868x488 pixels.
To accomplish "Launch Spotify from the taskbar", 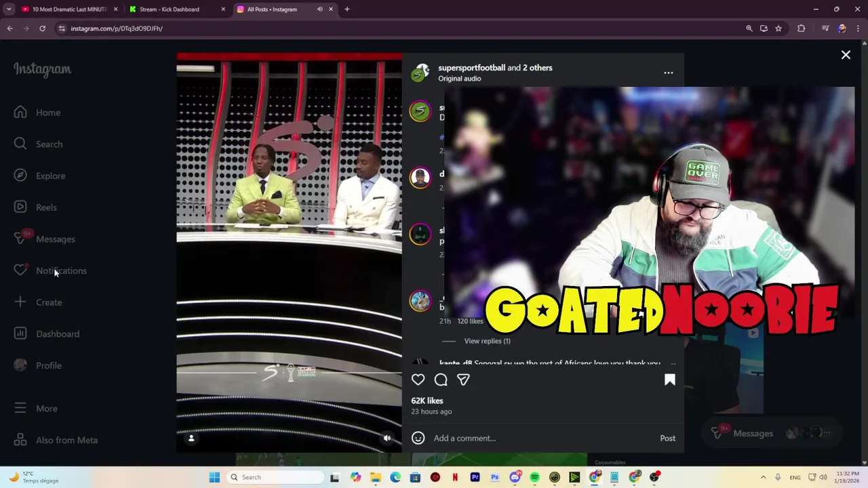I will [x=534, y=477].
